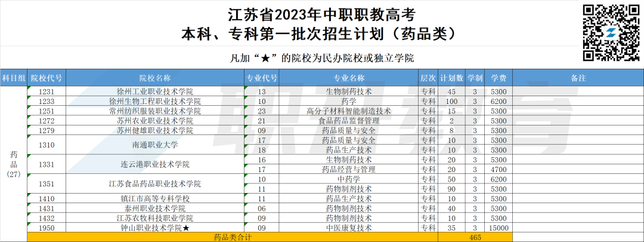This screenshot has width=644, height=242.
Task: Click school code cell 1279
Action: click(47, 130)
